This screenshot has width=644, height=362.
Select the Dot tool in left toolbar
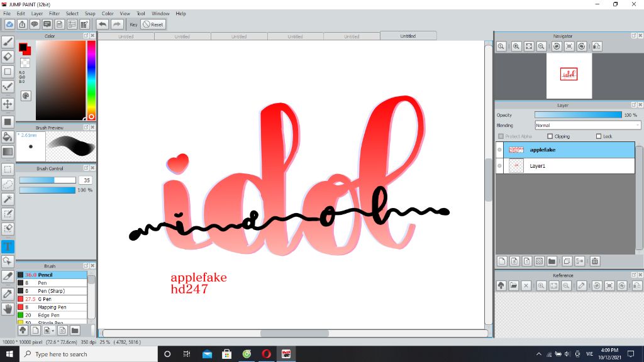(8, 86)
